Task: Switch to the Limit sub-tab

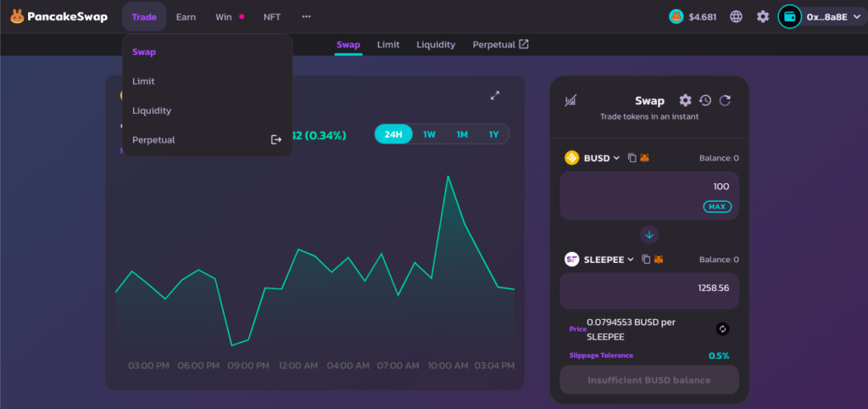Action: coord(388,45)
